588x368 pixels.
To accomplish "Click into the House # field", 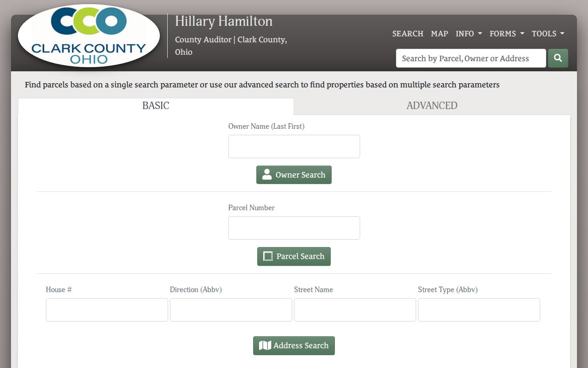I will (x=107, y=310).
